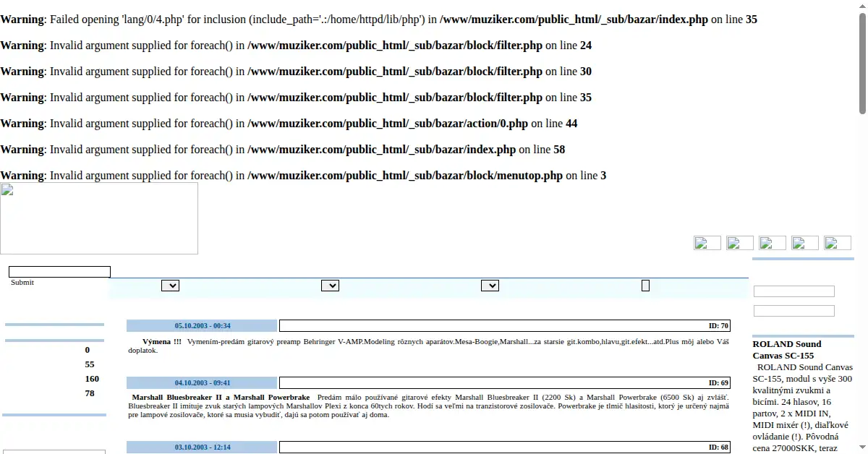Click the fourth of five broken image icons

click(x=805, y=243)
